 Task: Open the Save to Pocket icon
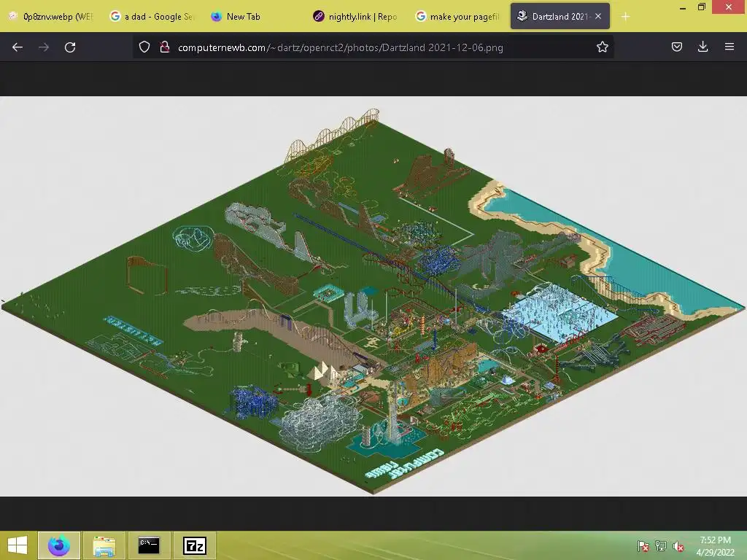pos(676,47)
